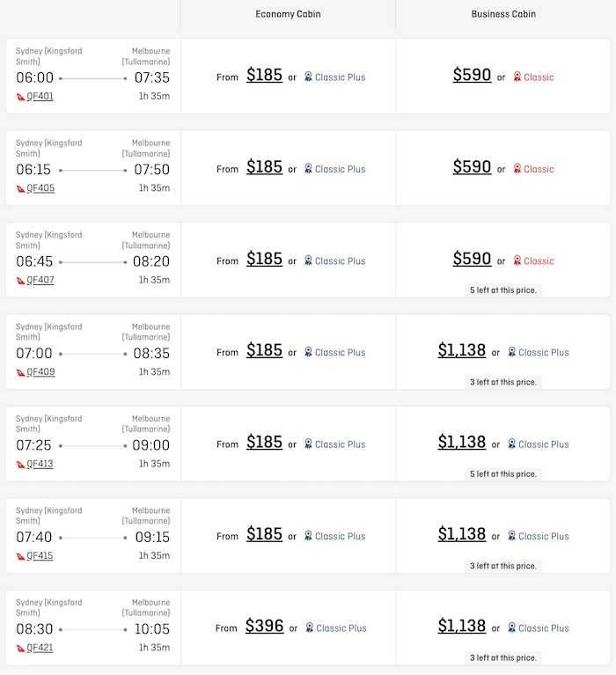Choose the Classic reward option for QF405 Business
Viewport: 616px width, 675px height.
click(534, 169)
